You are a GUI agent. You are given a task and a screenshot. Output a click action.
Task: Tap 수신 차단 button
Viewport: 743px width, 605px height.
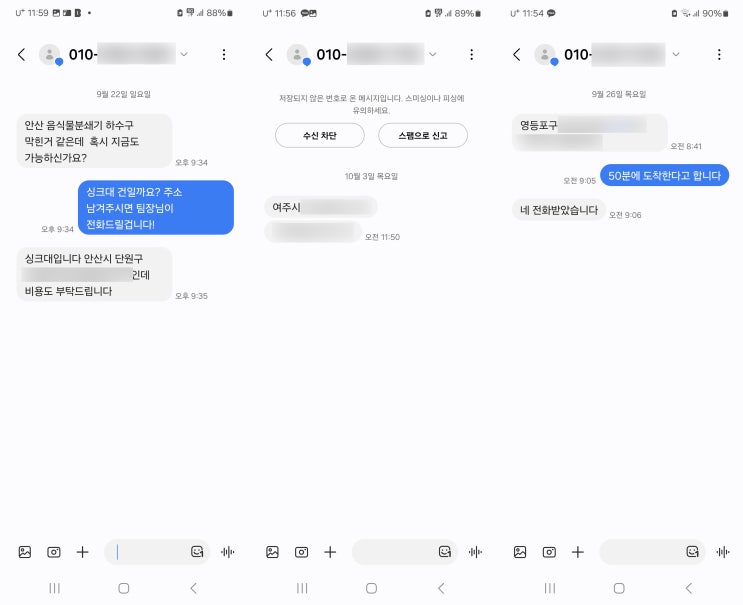tap(320, 135)
